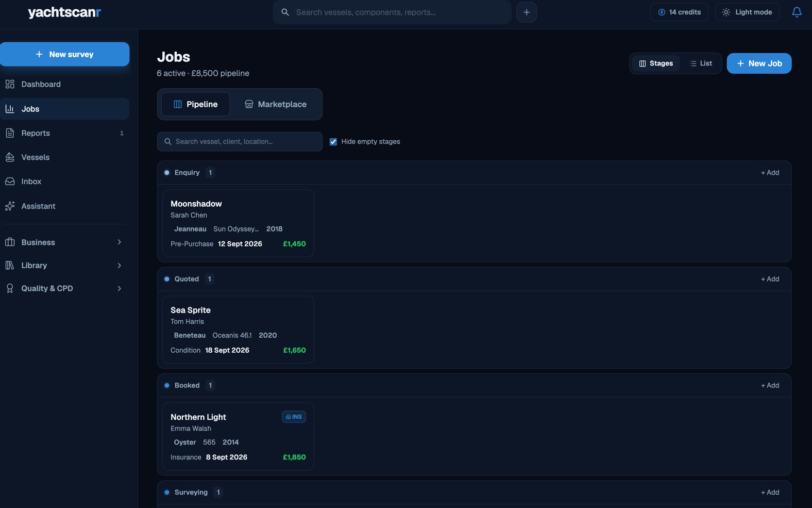
Task: Toggle the Hide empty stages checkbox
Action: click(x=333, y=142)
